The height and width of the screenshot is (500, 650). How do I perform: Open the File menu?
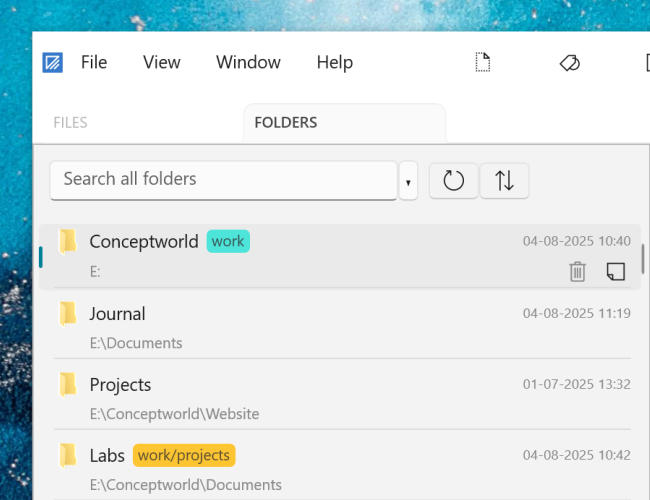tap(94, 62)
